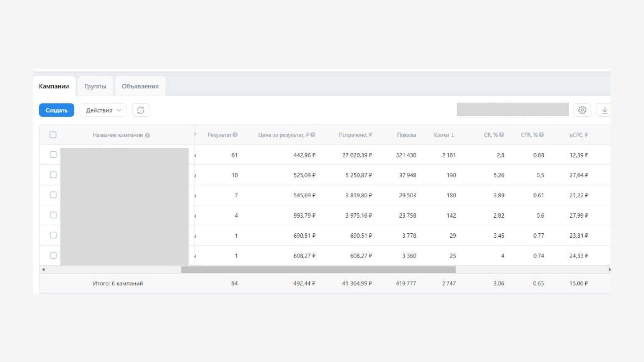The width and height of the screenshot is (644, 362).
Task: Click the Потрачено column header
Action: [x=355, y=135]
